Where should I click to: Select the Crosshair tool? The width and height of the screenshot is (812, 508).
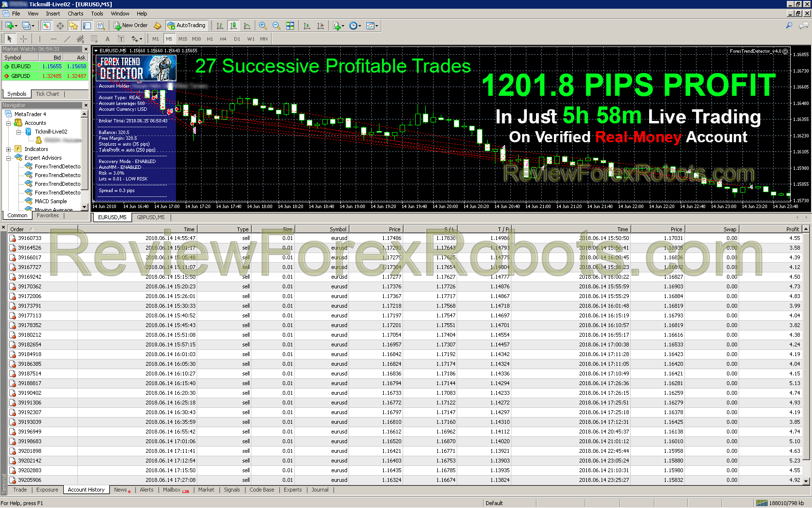click(x=23, y=39)
